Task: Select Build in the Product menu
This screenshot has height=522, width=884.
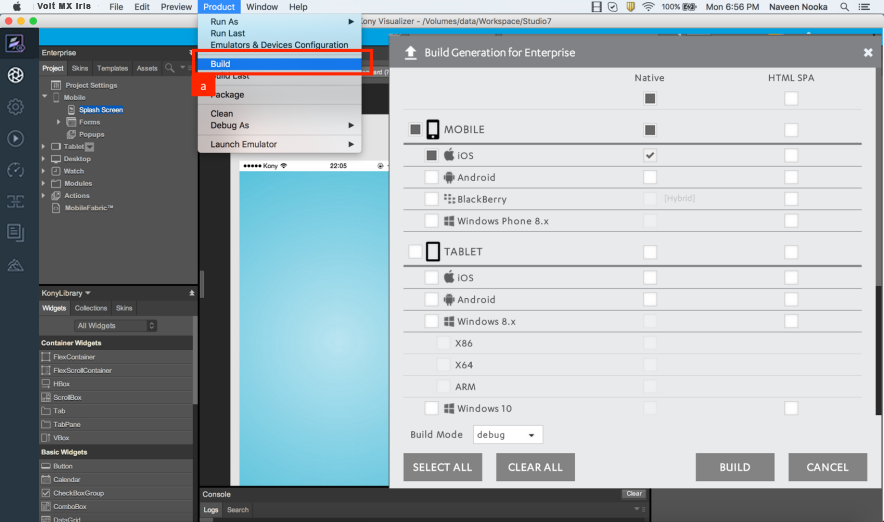Action: [279, 64]
